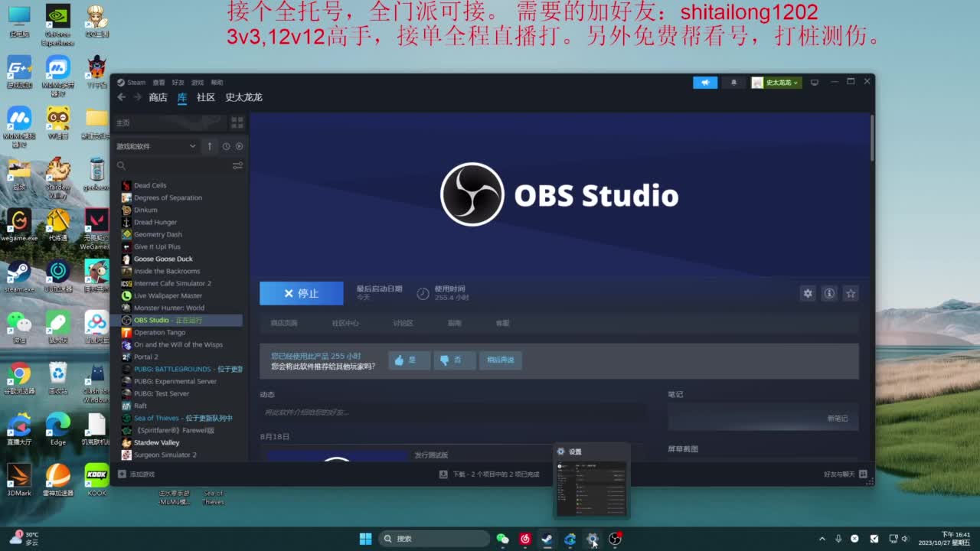Image resolution: width=980 pixels, height=551 pixels.
Task: Open the GeForce Experience desktop icon
Action: pyautogui.click(x=58, y=25)
